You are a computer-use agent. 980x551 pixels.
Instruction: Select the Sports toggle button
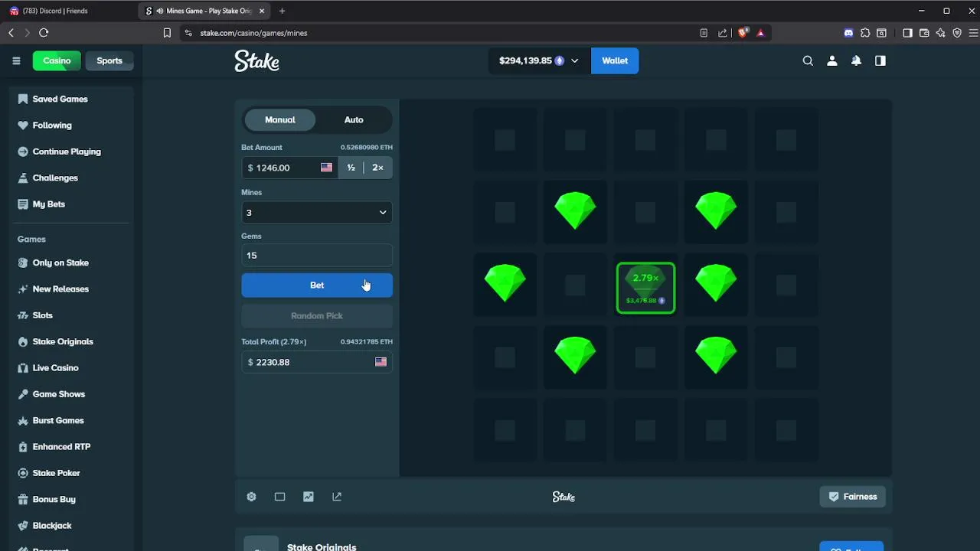109,60
